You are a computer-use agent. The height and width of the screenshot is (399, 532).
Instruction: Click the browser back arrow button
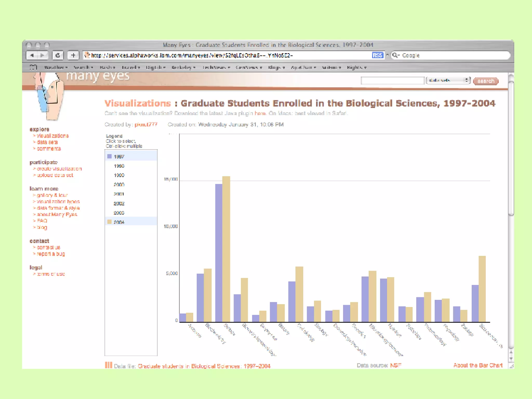32,55
